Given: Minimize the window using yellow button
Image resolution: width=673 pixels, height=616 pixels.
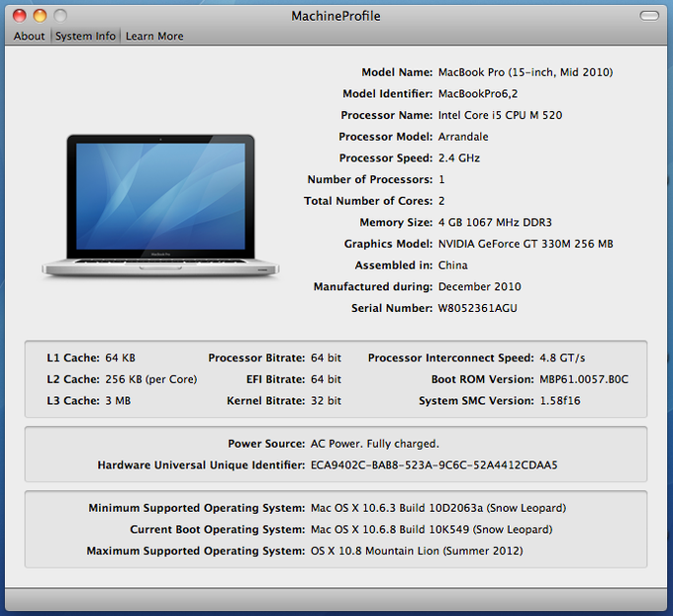Looking at the screenshot, I should (x=40, y=16).
